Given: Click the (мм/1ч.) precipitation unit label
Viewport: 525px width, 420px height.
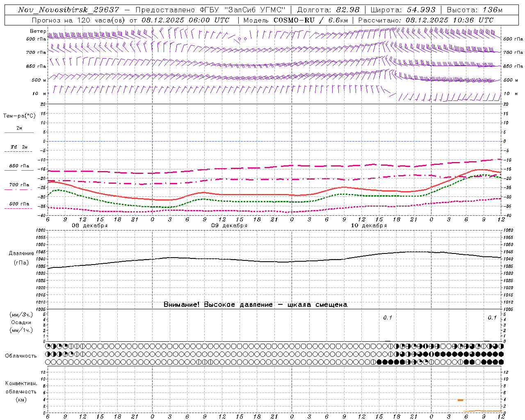Looking at the screenshot, I should [21, 330].
